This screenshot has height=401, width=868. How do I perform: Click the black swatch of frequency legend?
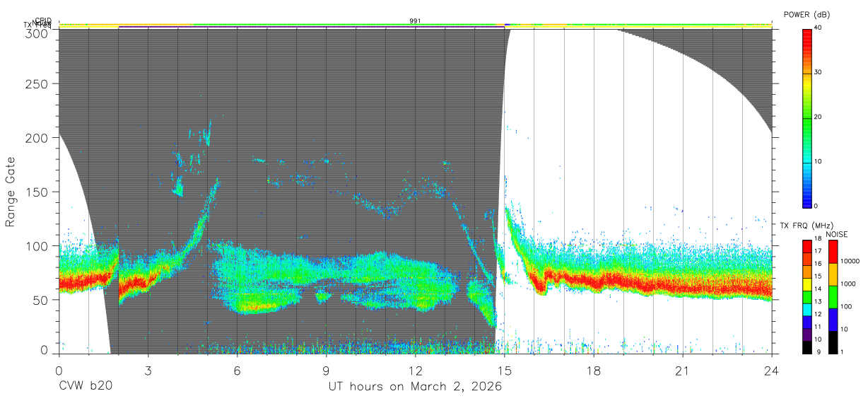point(807,347)
